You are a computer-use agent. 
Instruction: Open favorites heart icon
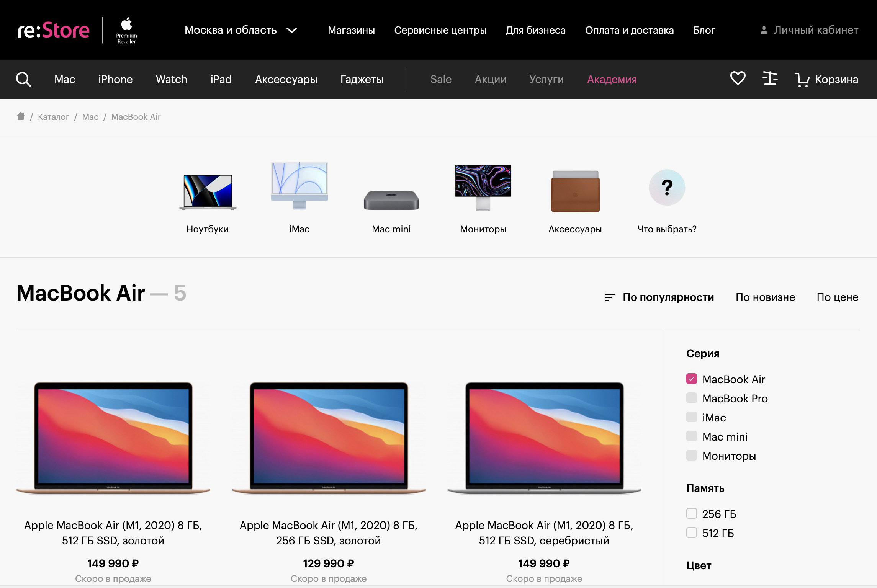point(737,79)
